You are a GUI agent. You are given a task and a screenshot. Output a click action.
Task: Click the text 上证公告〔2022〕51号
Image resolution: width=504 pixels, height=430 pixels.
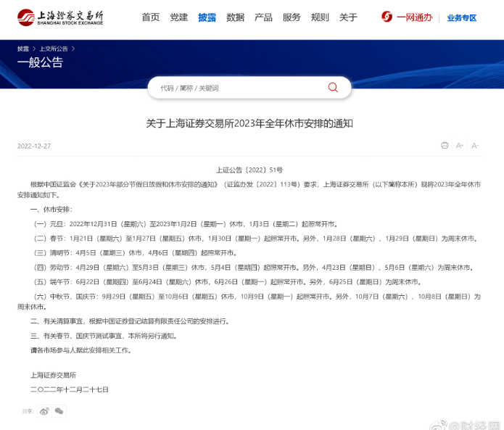point(249,170)
